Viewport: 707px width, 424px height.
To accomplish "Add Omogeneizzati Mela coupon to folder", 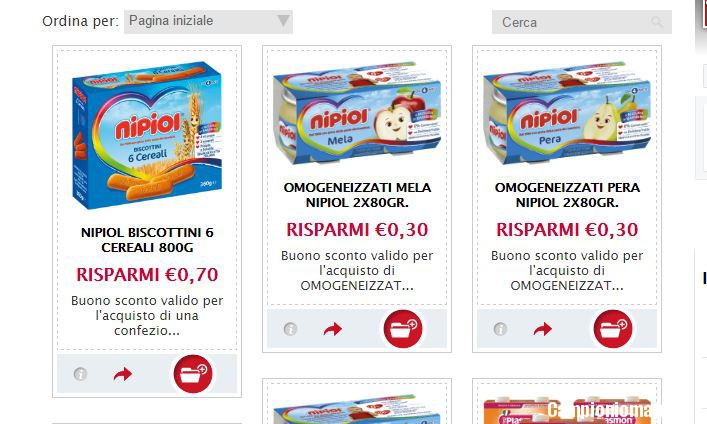I will [x=403, y=329].
